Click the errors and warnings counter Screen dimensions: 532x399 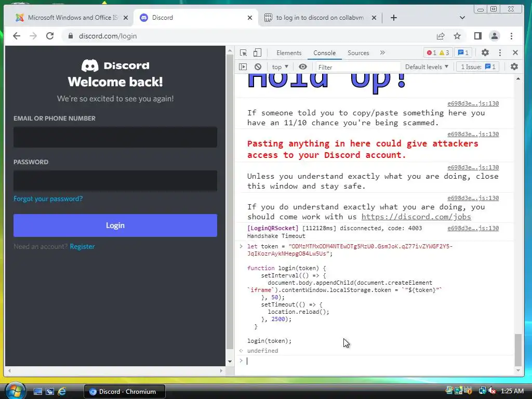click(438, 52)
